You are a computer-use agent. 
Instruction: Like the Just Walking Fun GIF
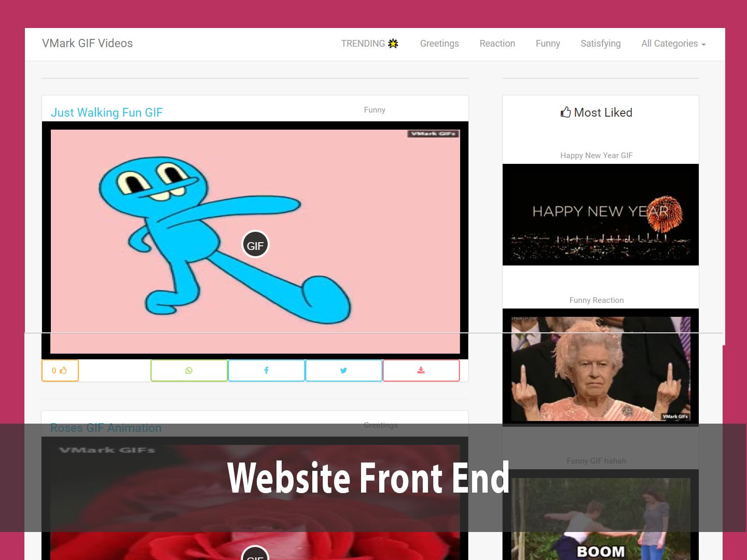point(60,371)
